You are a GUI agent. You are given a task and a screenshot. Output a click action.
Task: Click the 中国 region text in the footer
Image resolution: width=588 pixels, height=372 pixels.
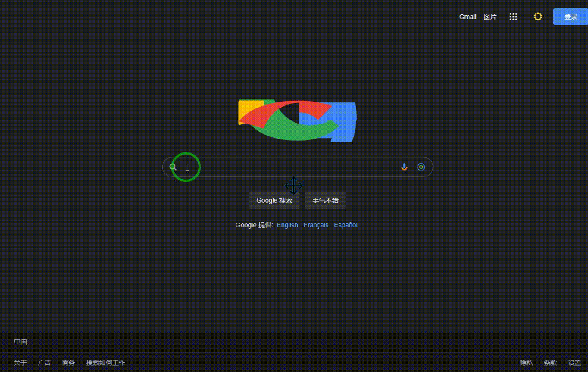[20, 341]
